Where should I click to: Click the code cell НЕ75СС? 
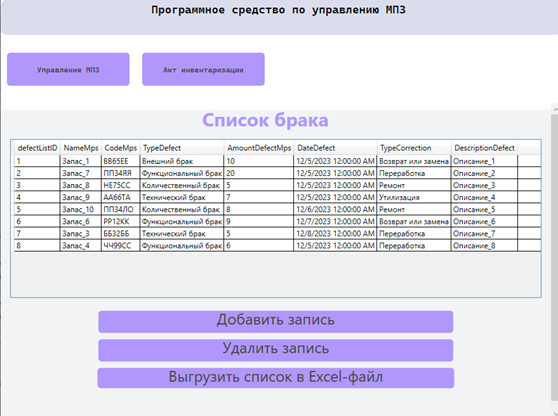[121, 185]
